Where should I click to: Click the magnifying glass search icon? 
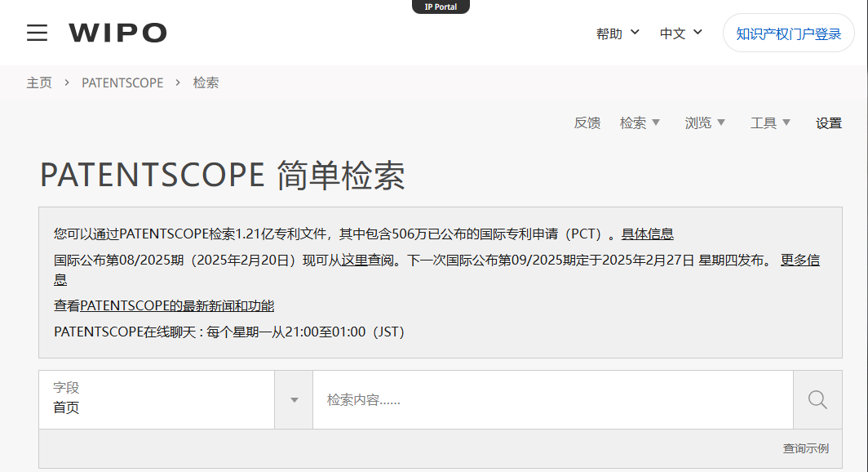pyautogui.click(x=817, y=399)
